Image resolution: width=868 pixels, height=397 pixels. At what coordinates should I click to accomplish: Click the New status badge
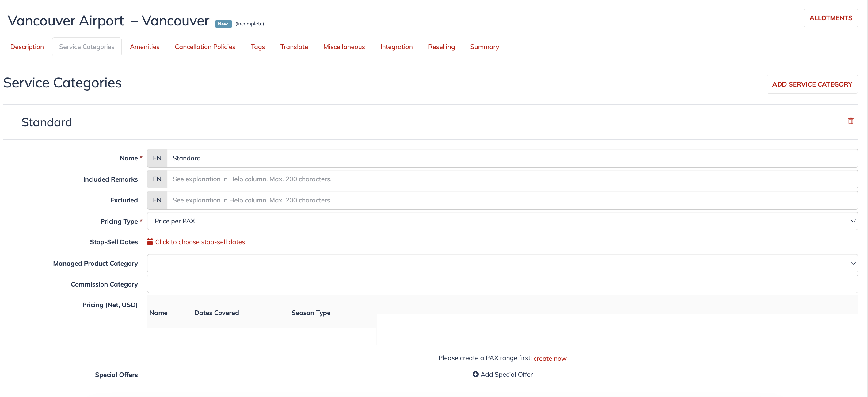tap(223, 24)
